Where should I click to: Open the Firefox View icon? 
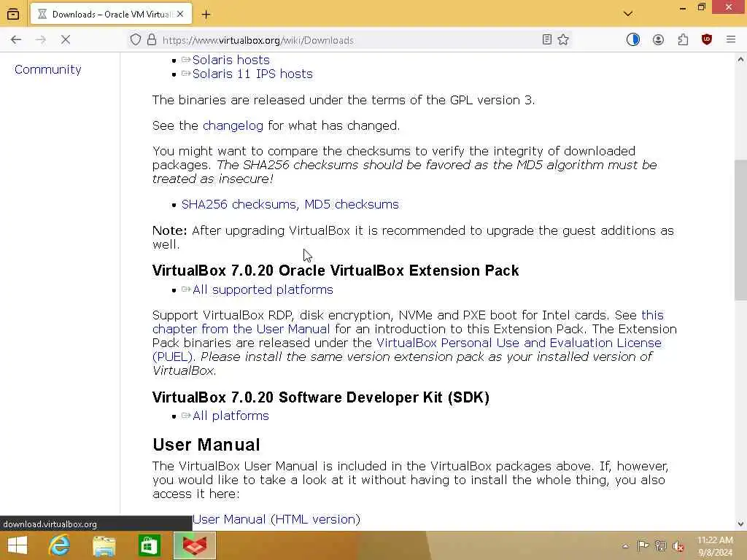(13, 15)
